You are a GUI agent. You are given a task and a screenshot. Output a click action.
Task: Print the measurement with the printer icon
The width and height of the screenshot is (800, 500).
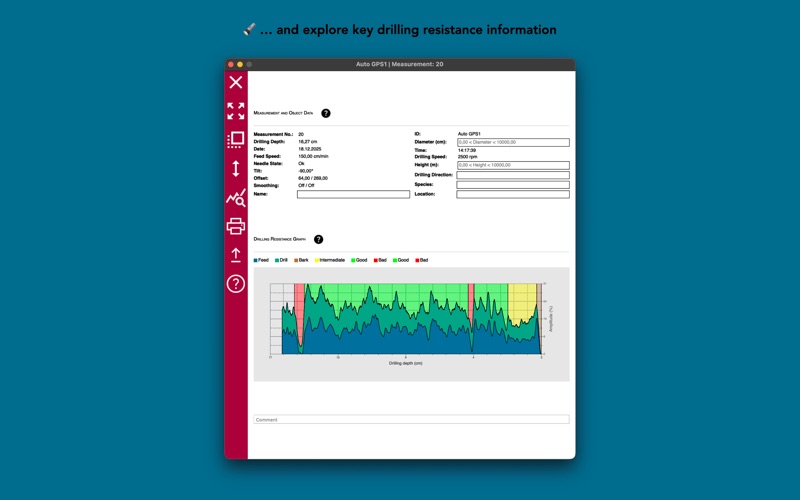pos(236,226)
